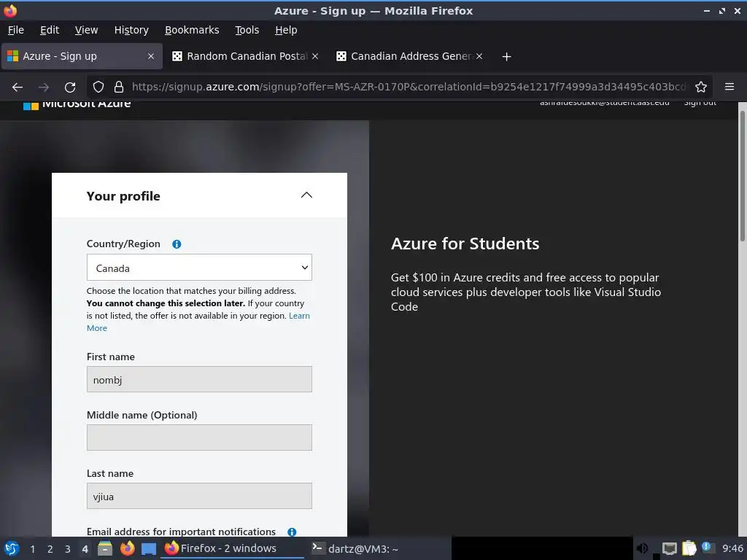Image resolution: width=747 pixels, height=560 pixels.
Task: Switch to workspace 4
Action: (x=85, y=549)
